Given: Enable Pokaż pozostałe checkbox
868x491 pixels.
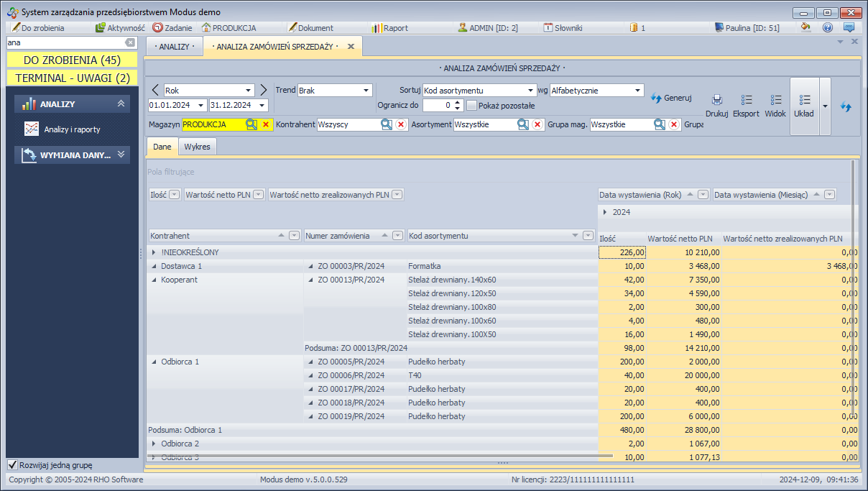Looking at the screenshot, I should click(x=471, y=105).
